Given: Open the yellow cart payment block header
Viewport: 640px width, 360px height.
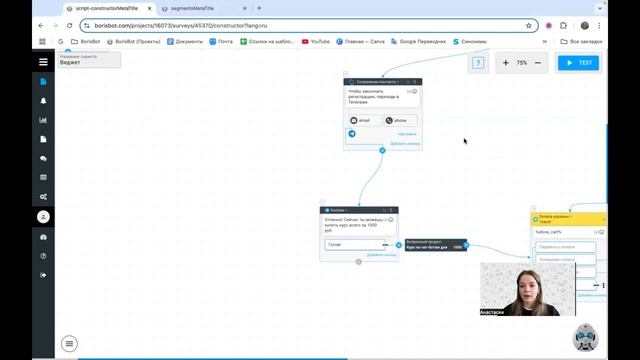Looking at the screenshot, I should 569,219.
